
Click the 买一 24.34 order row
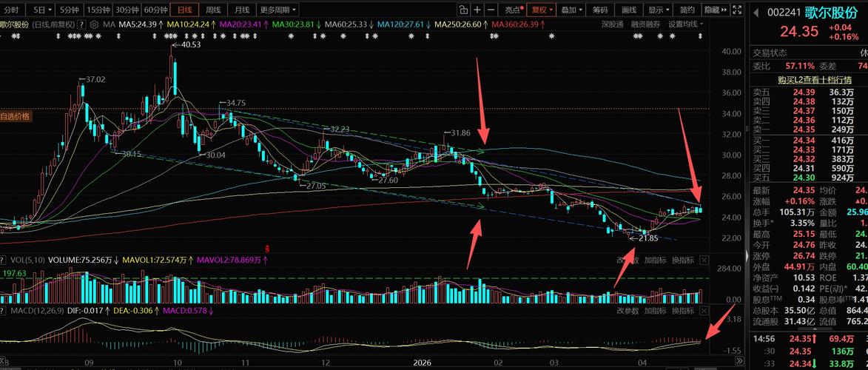(808, 141)
